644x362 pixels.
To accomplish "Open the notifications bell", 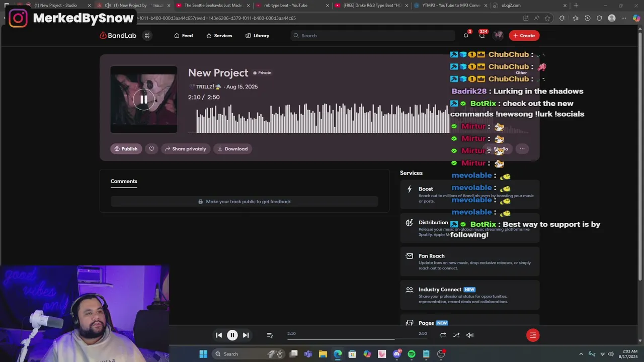I will [466, 36].
